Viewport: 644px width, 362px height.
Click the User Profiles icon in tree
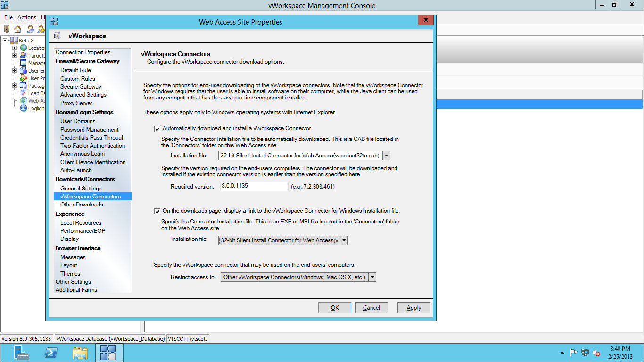click(x=24, y=78)
